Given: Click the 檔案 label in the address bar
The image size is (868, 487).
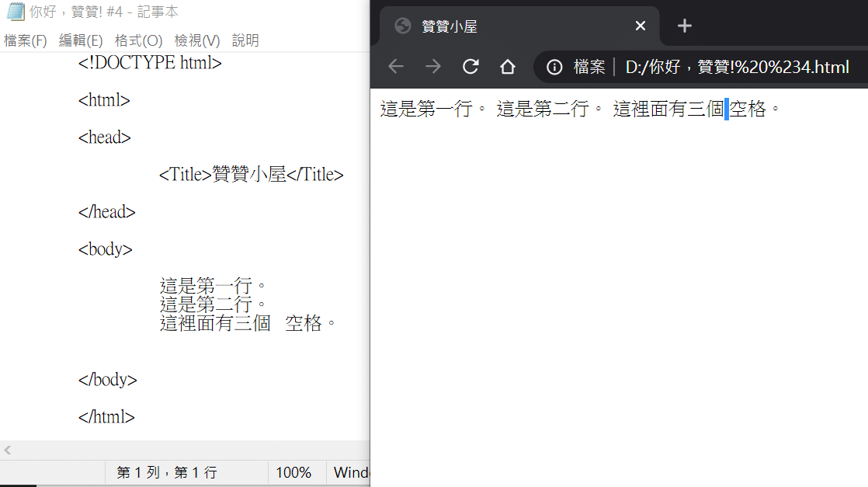Looking at the screenshot, I should [x=589, y=67].
